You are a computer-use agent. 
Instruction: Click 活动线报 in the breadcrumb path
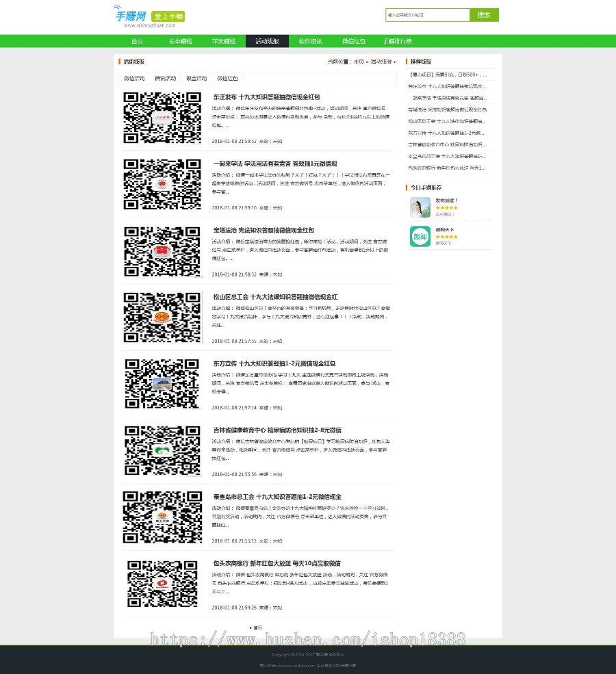(x=381, y=62)
